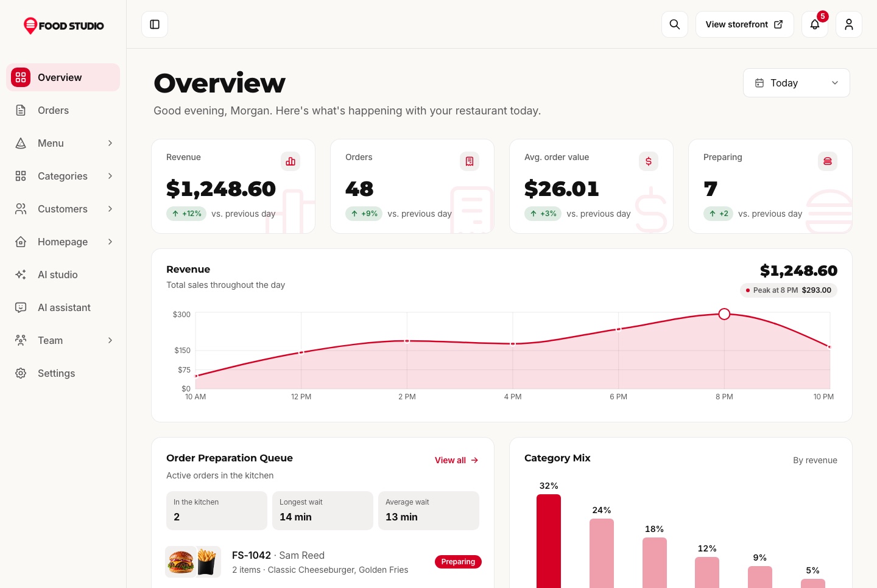Click the AI studio sparkle icon
Viewport: 877px width, 588px height.
[21, 275]
